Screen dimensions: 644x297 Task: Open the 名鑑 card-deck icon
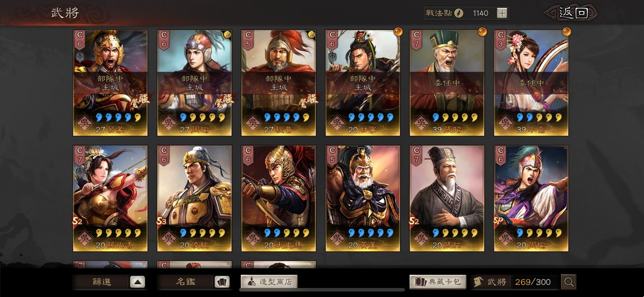tap(222, 282)
